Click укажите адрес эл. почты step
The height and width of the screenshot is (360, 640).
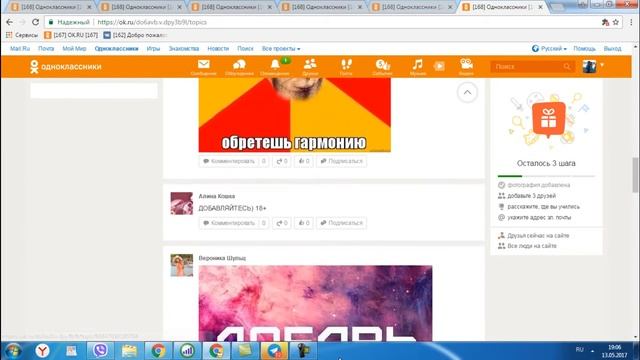[539, 218]
